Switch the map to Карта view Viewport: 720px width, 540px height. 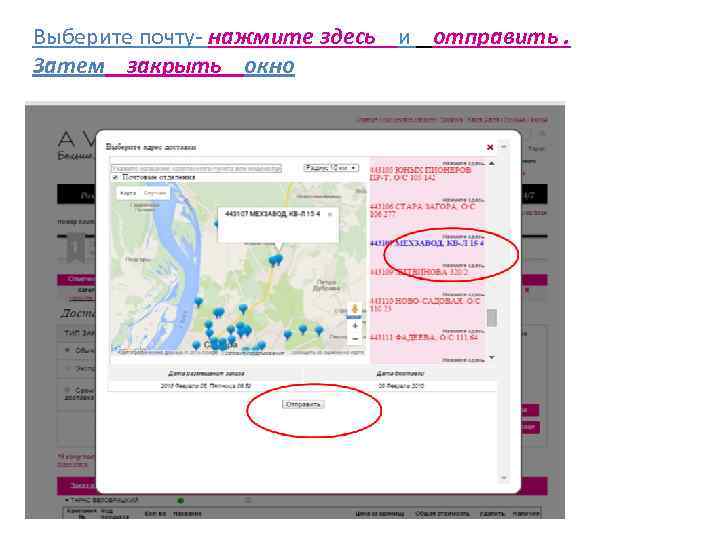(128, 193)
